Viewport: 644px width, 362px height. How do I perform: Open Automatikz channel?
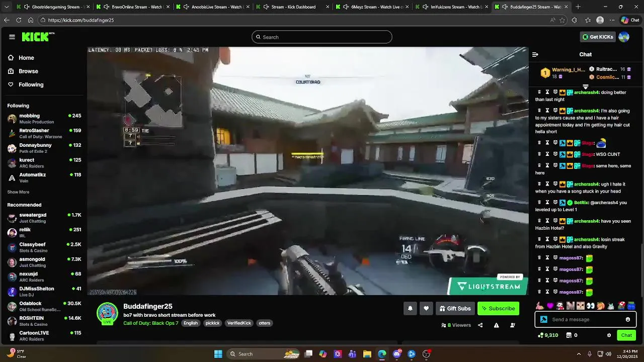click(x=44, y=177)
